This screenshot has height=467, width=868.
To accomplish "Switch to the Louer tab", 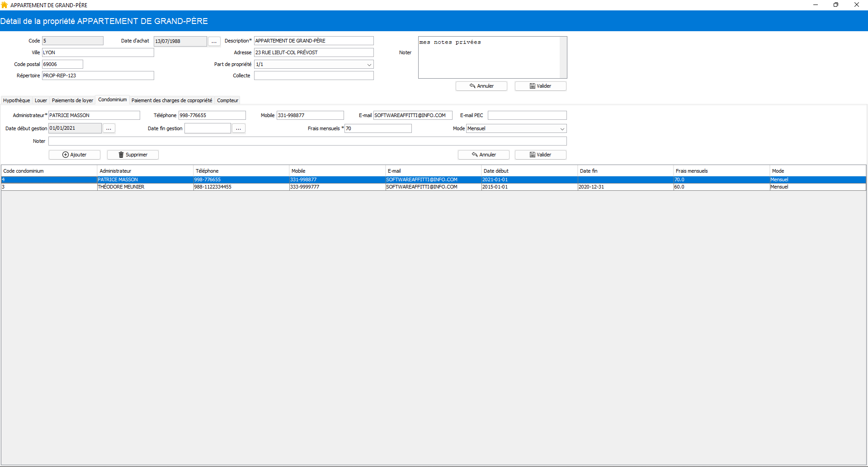I will [x=41, y=100].
